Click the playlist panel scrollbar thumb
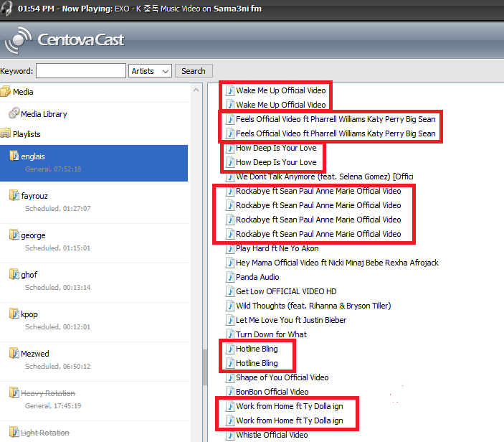Image resolution: width=504 pixels, height=442 pixels. 205,367
